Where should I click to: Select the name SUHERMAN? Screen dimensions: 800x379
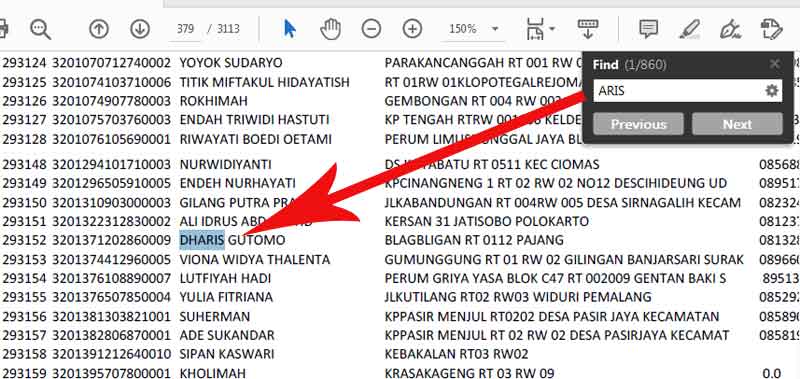(215, 317)
